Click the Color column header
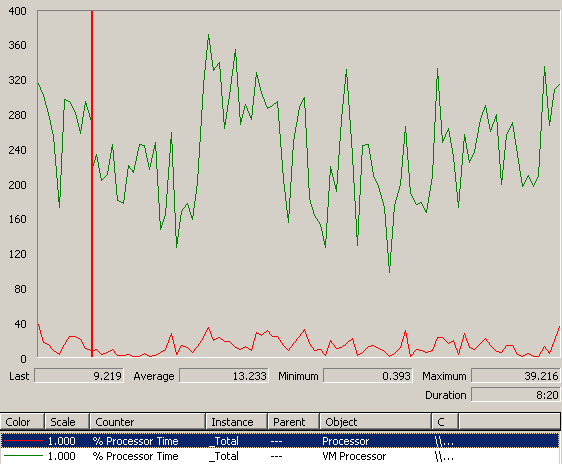 point(22,422)
